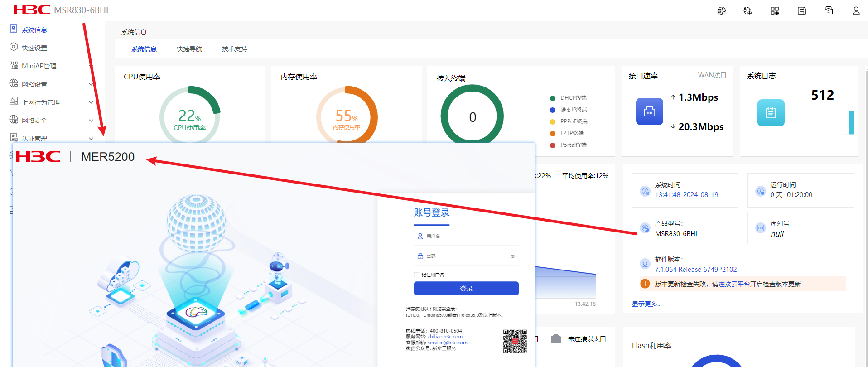Click the grid apps icon in header
Image resolution: width=868 pixels, height=367 pixels.
click(x=775, y=11)
